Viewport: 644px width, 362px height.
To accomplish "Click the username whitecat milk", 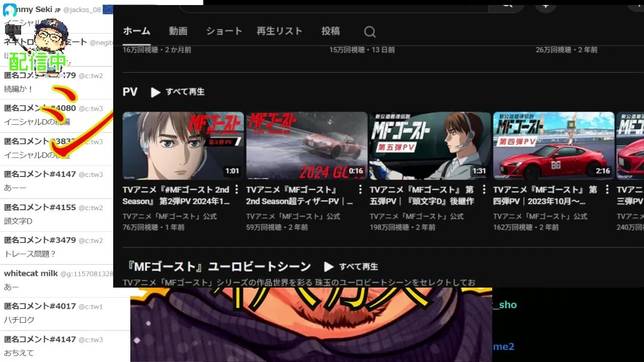I will click(31, 274).
